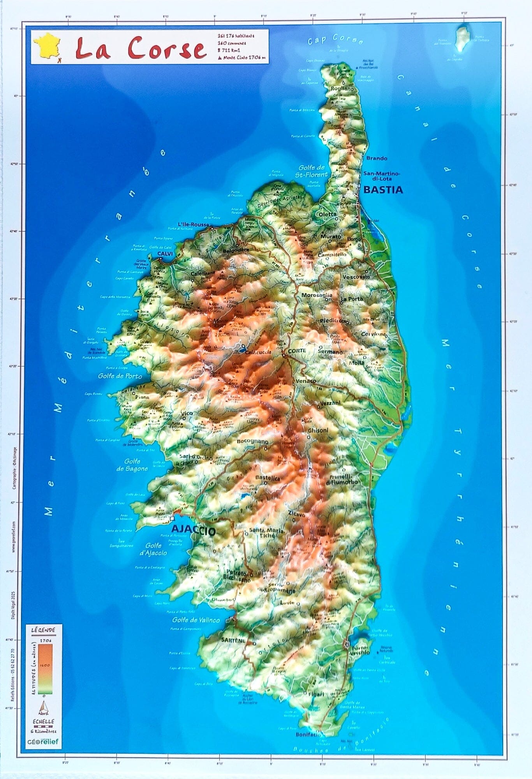
Task: Click the yellow France silhouette icon
Action: click(48, 47)
